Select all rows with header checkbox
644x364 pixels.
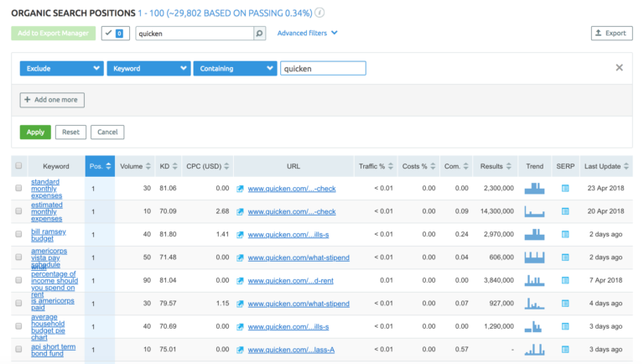click(18, 165)
